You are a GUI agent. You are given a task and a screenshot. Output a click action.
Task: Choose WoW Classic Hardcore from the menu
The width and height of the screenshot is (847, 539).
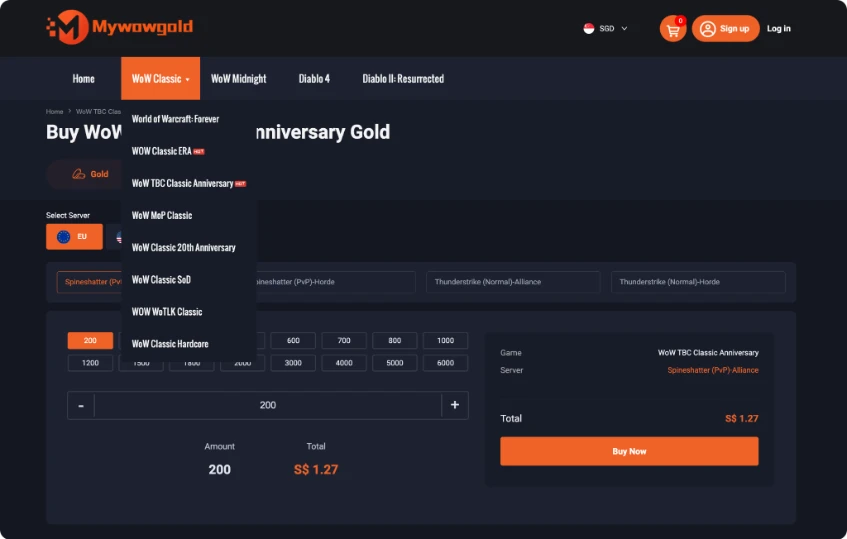[x=170, y=344]
